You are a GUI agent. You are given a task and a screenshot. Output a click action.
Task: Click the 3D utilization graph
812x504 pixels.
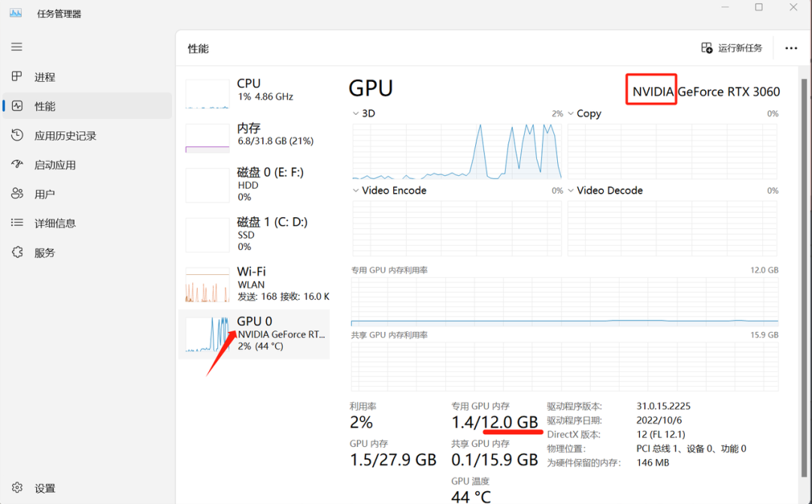pos(457,151)
